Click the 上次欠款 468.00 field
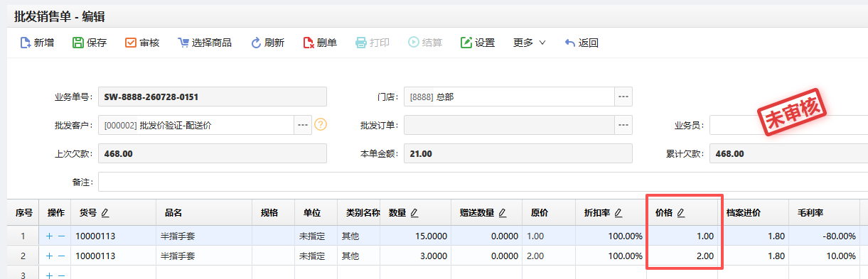The image size is (868, 279). coord(213,153)
